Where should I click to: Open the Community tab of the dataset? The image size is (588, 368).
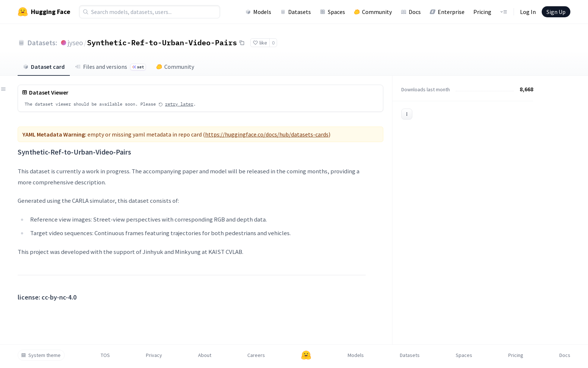175,67
